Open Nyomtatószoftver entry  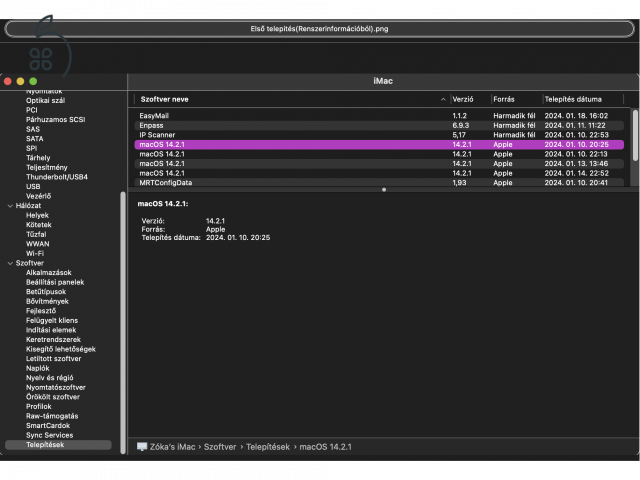56,387
